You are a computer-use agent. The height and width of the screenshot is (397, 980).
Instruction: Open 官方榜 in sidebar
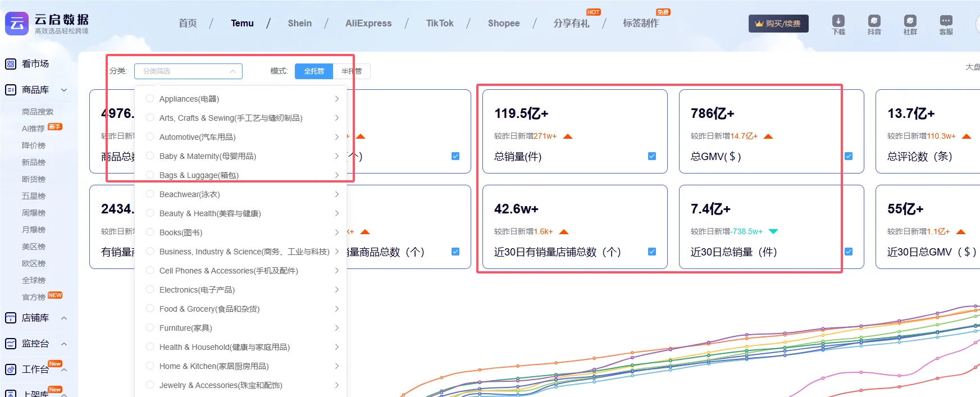(x=34, y=297)
